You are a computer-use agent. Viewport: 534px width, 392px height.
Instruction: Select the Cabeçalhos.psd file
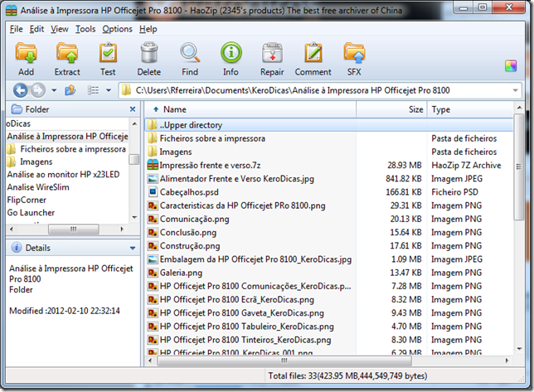click(x=329, y=192)
